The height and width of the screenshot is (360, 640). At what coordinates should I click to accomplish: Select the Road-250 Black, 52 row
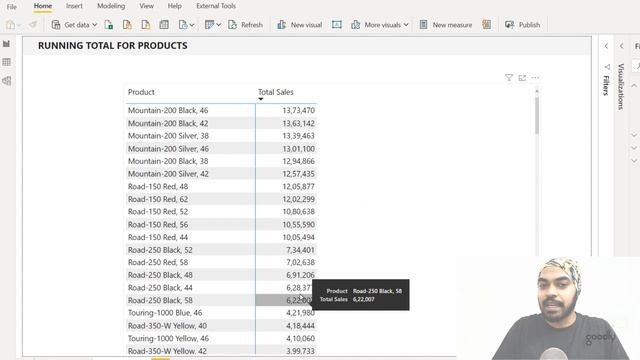(221, 250)
